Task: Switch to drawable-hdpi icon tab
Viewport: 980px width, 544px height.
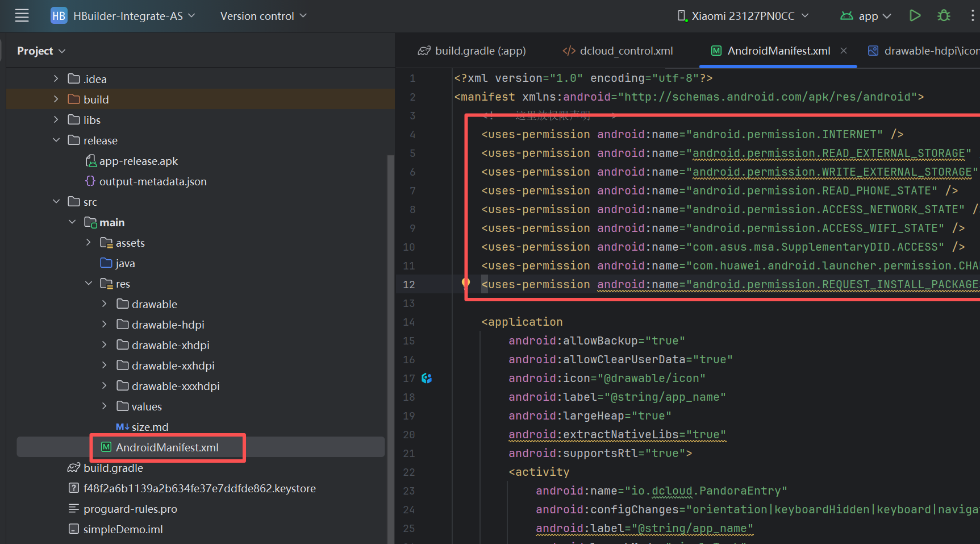Action: [x=923, y=51]
